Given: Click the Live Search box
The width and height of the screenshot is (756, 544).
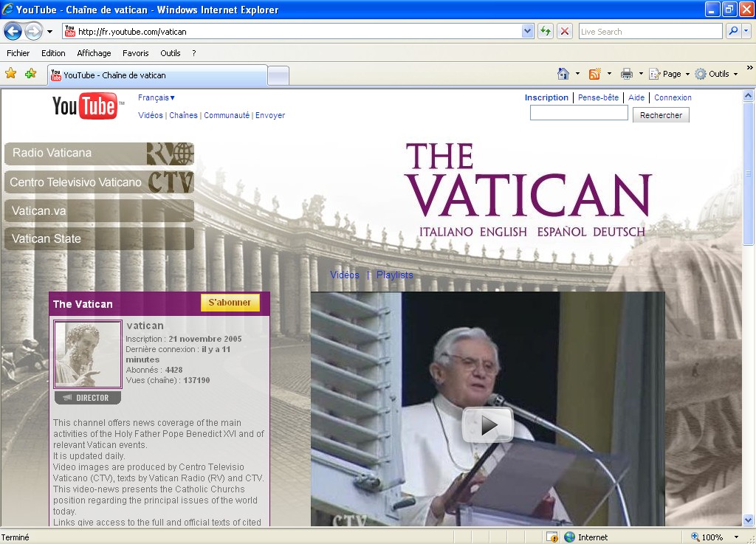Looking at the screenshot, I should (x=650, y=32).
